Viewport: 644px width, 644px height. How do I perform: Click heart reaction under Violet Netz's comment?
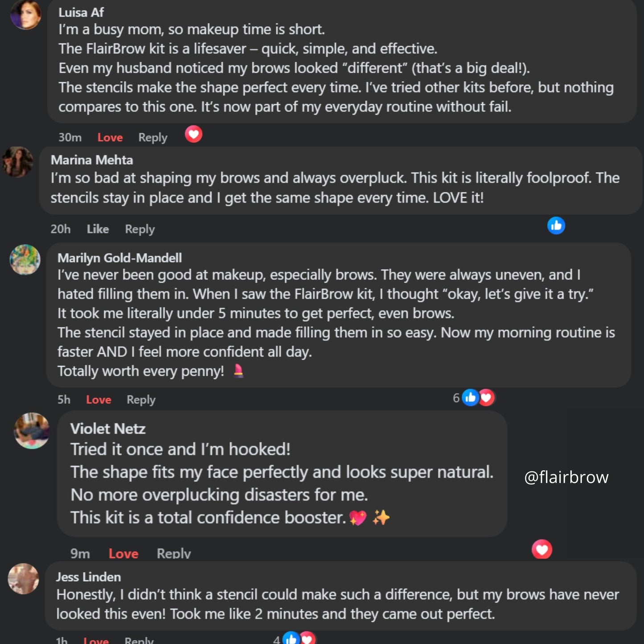click(x=542, y=550)
